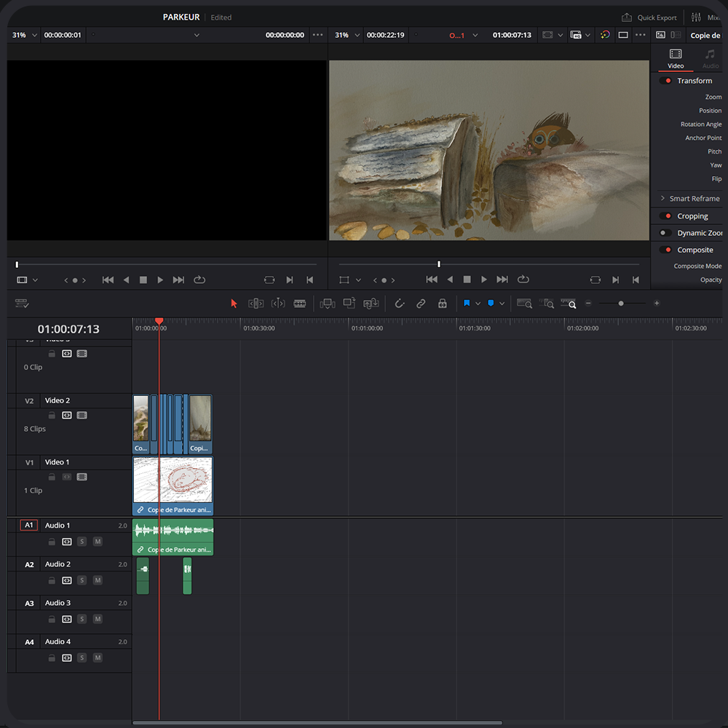The height and width of the screenshot is (728, 728).
Task: Switch to the Video tab in Inspector
Action: tap(676, 58)
